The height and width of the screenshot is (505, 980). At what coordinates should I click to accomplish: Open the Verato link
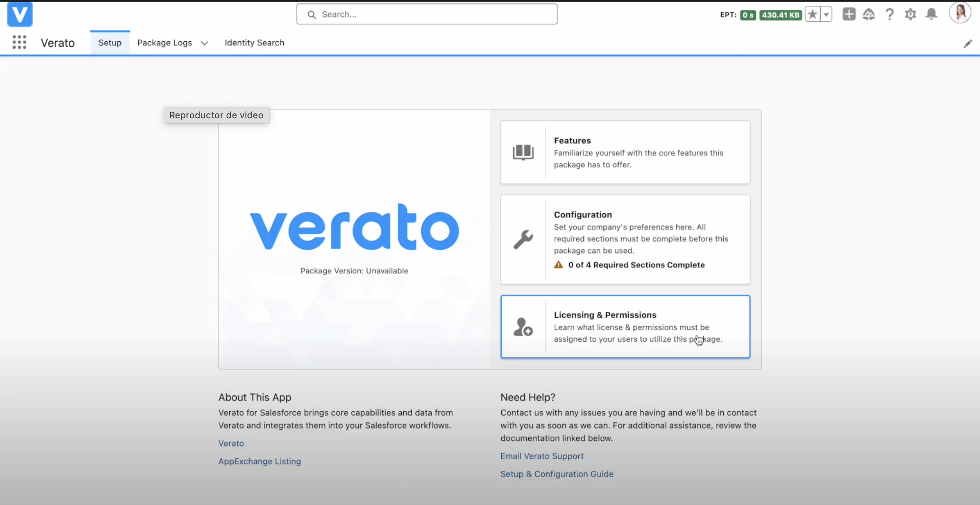pyautogui.click(x=231, y=443)
